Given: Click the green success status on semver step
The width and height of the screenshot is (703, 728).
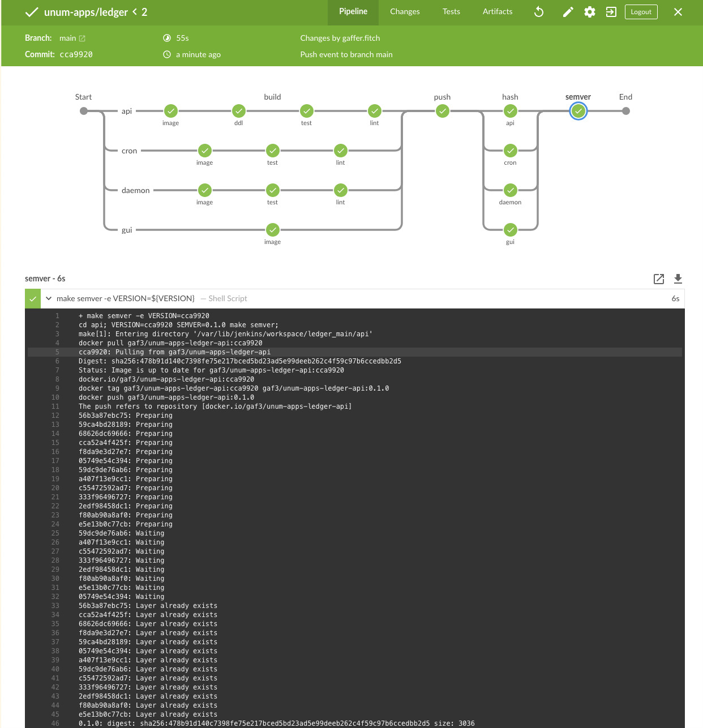Looking at the screenshot, I should [x=33, y=298].
